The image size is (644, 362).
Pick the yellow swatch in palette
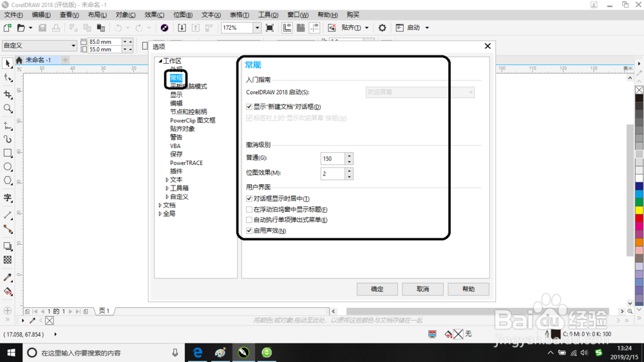pyautogui.click(x=639, y=210)
